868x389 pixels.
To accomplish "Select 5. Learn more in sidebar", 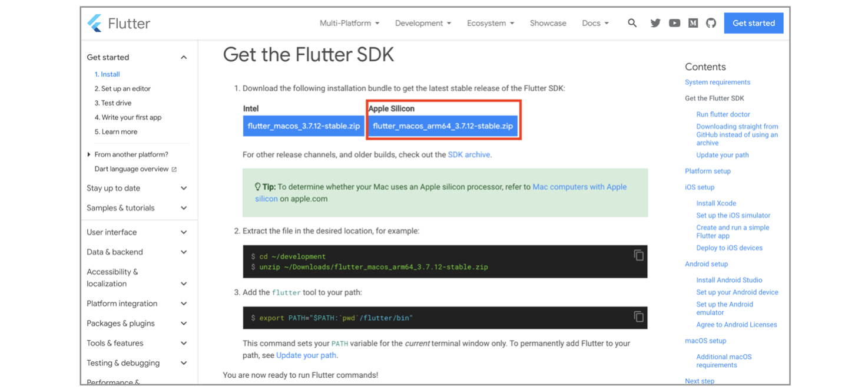I will pyautogui.click(x=116, y=131).
